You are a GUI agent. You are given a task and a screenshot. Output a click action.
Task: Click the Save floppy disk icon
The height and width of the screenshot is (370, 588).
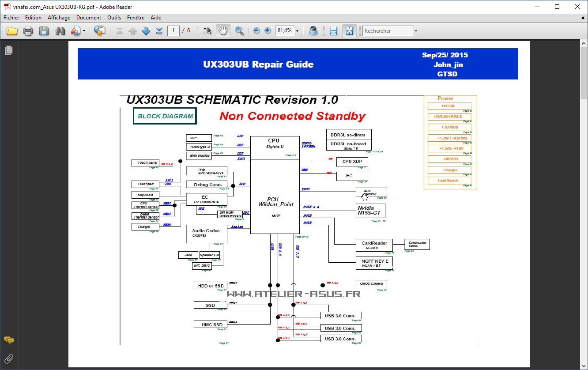click(x=44, y=31)
